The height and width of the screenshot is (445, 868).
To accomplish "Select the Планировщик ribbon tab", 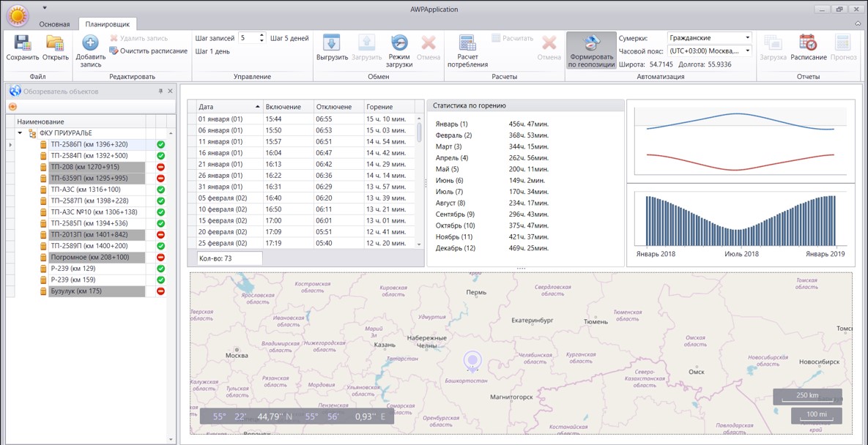I will tap(108, 24).
